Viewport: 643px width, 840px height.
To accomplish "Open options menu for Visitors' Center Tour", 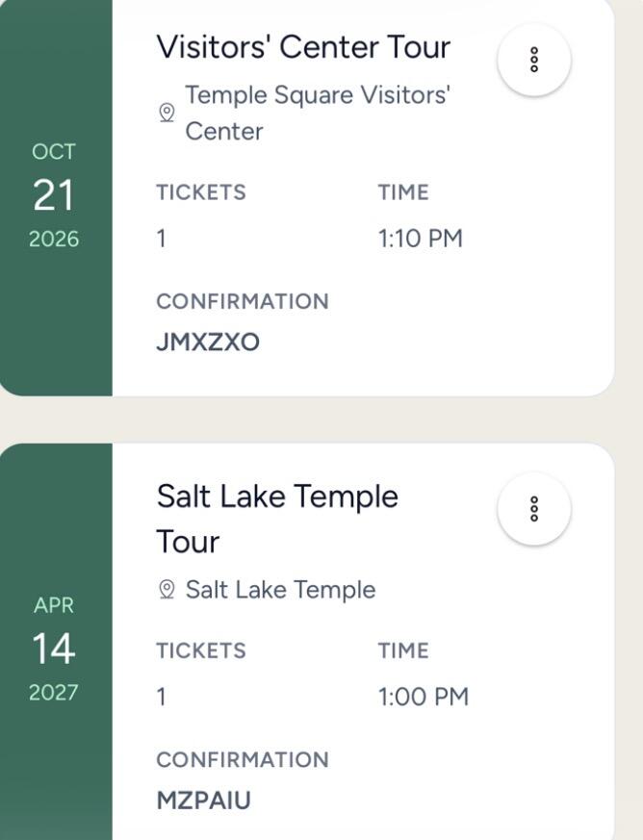I will click(x=534, y=60).
